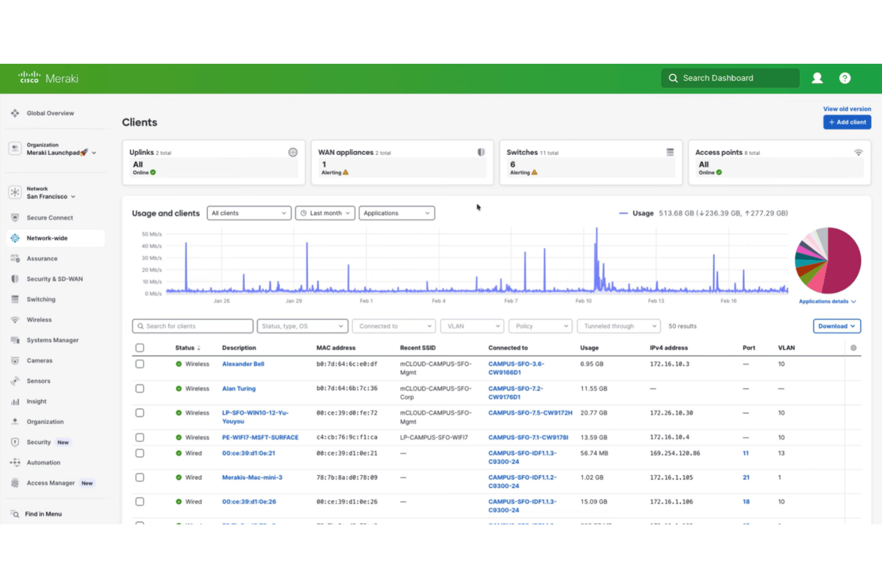882x588 pixels.
Task: Check the box for 00:ce:39:d1:0e:21 row
Action: (139, 453)
